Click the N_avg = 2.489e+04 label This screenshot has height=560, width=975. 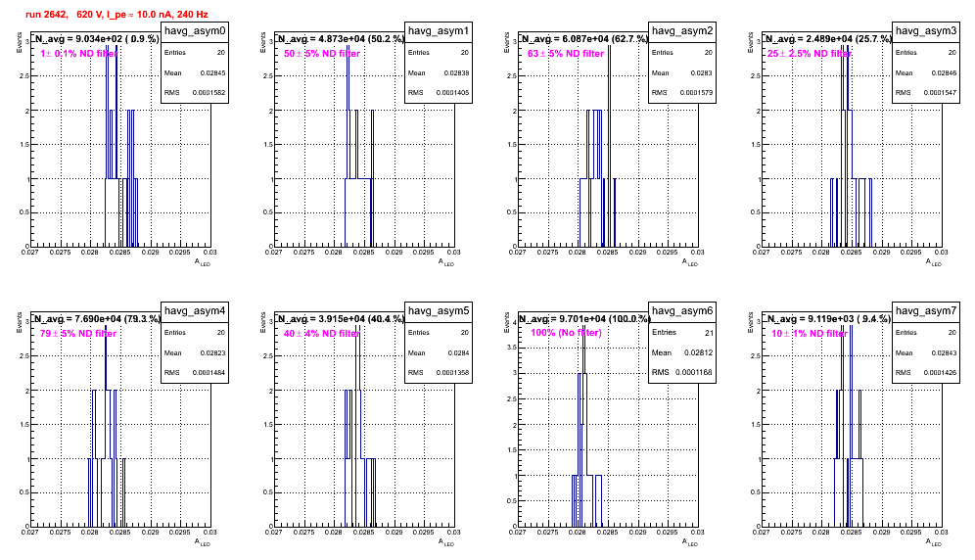[x=828, y=39]
